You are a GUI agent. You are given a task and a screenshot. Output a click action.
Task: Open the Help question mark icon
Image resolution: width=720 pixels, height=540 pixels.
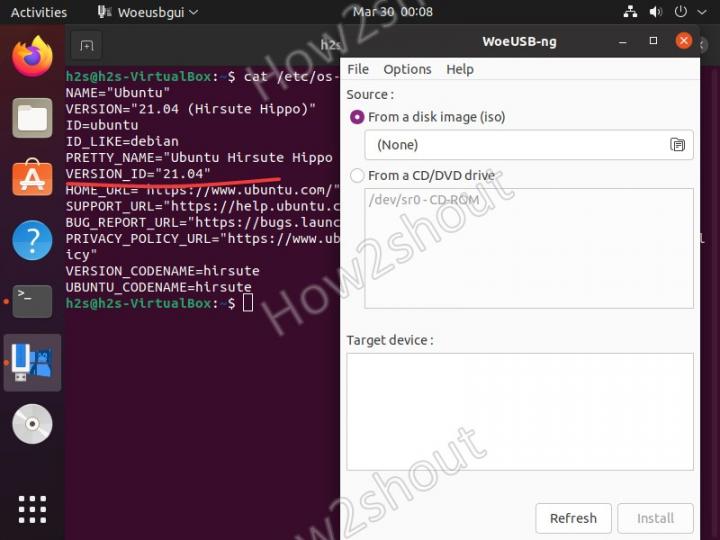[32, 241]
